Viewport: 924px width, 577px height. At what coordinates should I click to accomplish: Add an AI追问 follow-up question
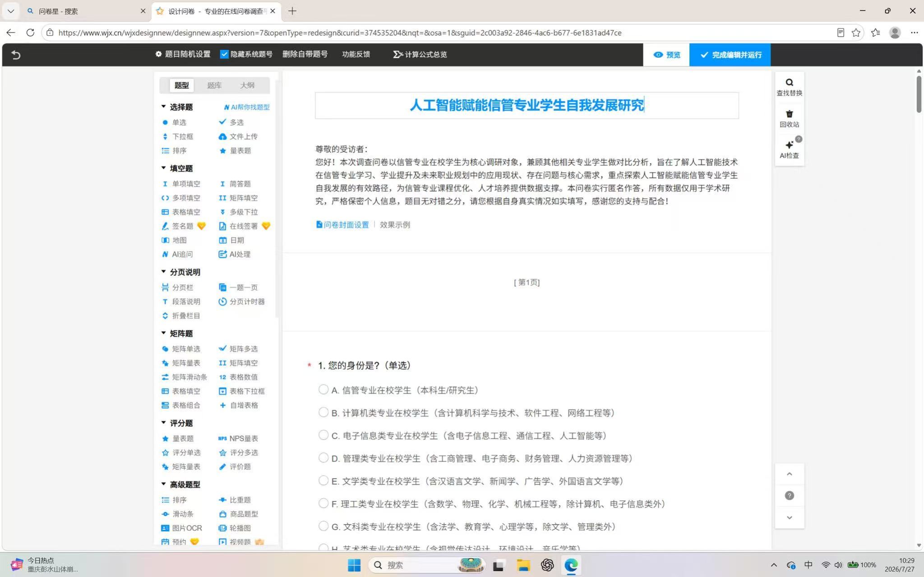pos(177,254)
